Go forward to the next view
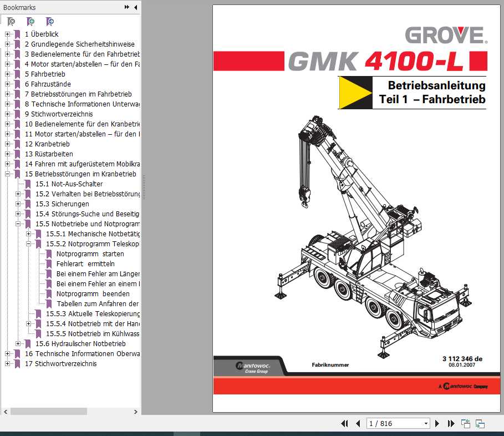The width and height of the screenshot is (504, 436). 480,423
